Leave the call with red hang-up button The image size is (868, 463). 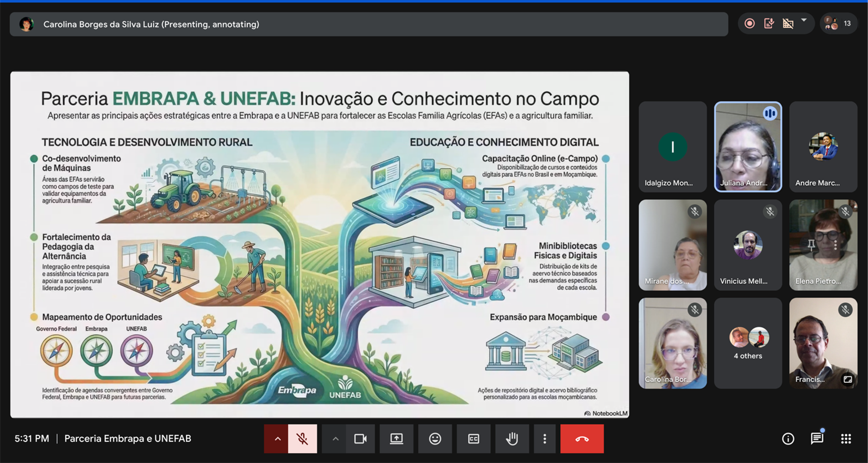[x=582, y=438]
